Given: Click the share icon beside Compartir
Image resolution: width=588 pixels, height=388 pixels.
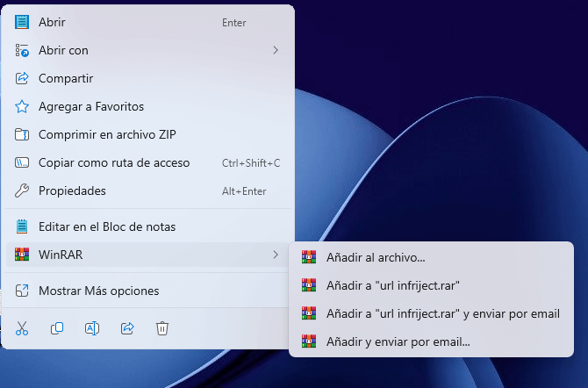Looking at the screenshot, I should click(x=22, y=78).
